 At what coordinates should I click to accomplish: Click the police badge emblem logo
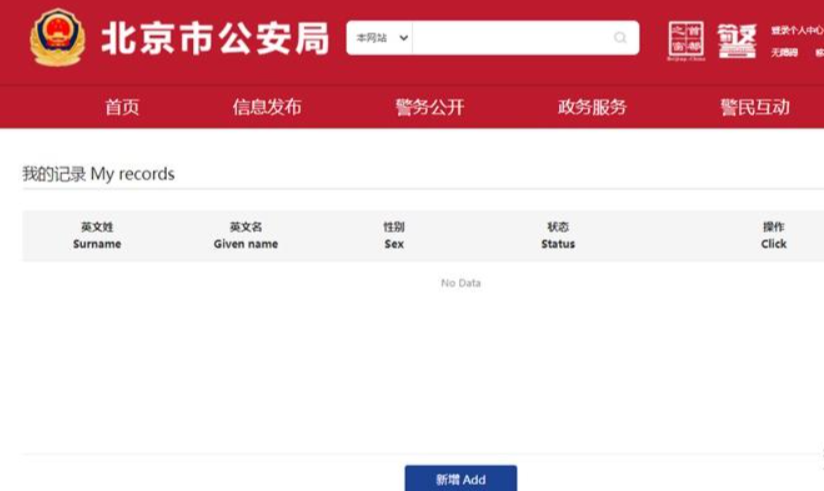(x=57, y=38)
